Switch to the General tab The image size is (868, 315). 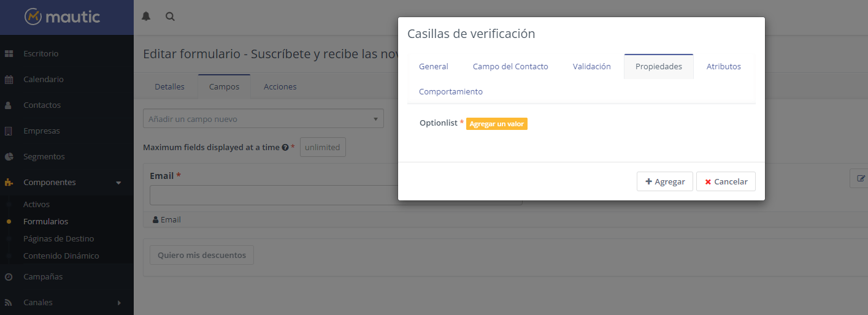(434, 66)
